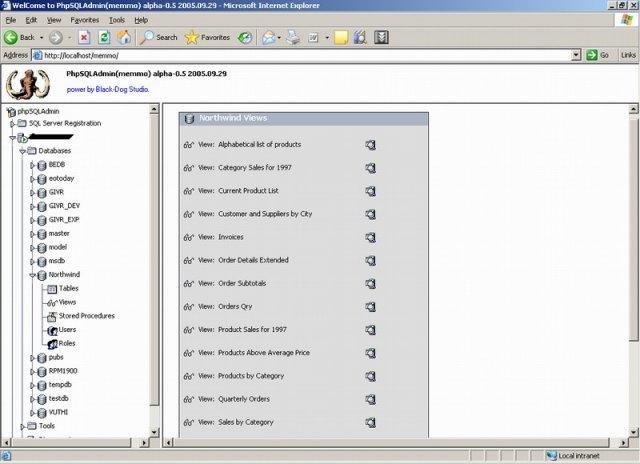Click the Home icon in toolbar
The width and height of the screenshot is (640, 464).
(124, 38)
